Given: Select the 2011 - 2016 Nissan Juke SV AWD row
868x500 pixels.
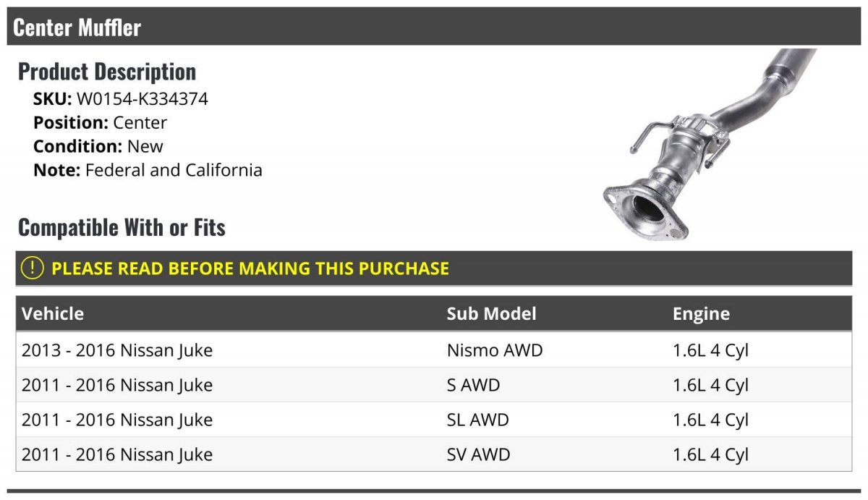Looking at the screenshot, I should (x=434, y=454).
